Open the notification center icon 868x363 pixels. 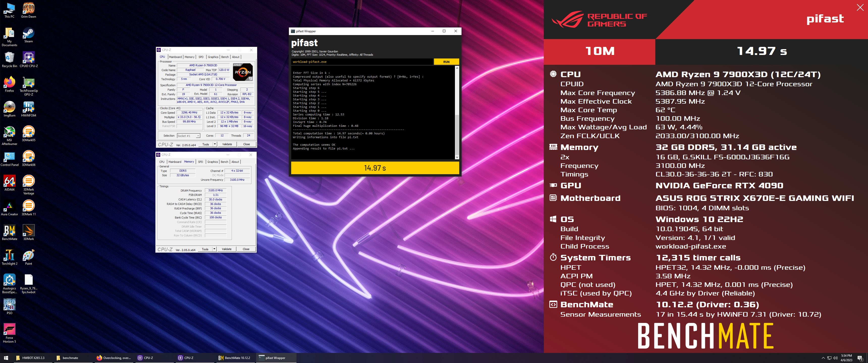[860, 358]
